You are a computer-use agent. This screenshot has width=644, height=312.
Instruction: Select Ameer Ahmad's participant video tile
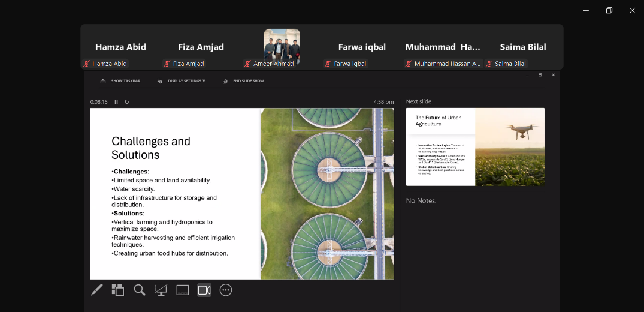tap(282, 46)
